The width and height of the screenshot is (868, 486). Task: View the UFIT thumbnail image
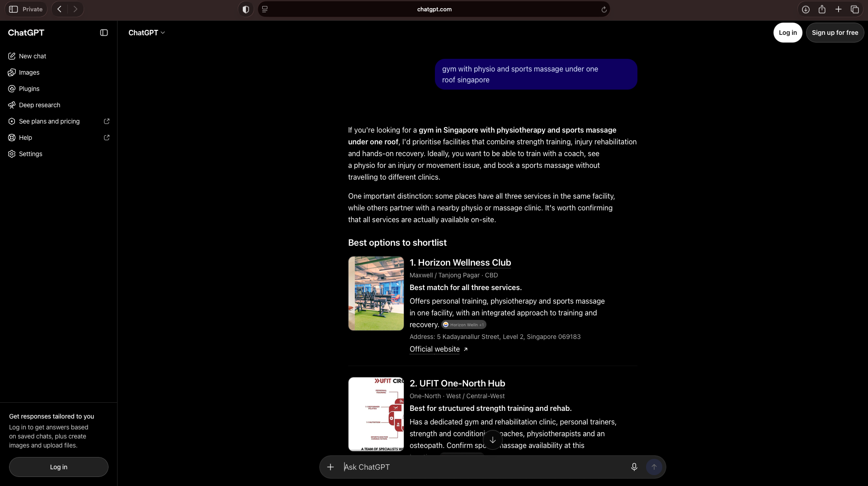coord(376,414)
